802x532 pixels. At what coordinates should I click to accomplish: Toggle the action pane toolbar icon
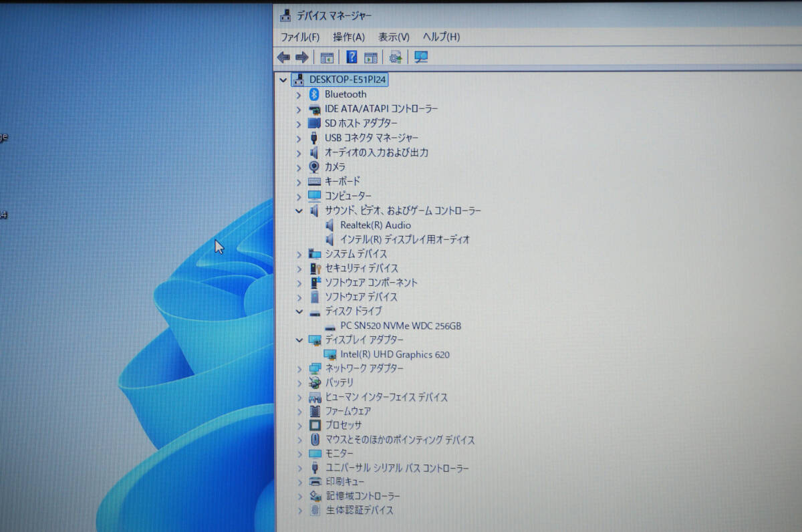[x=371, y=57]
